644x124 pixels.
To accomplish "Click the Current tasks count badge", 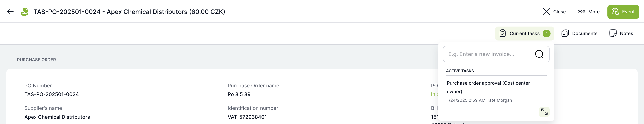I will click(546, 33).
